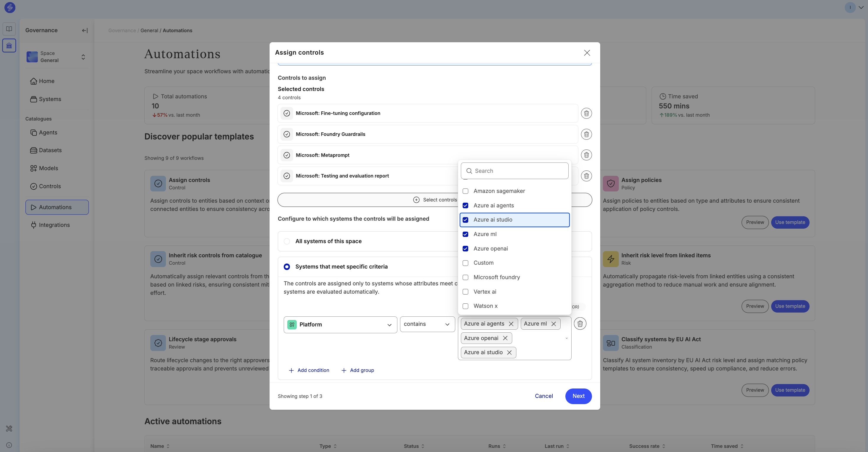Use the Assign policies template
The width and height of the screenshot is (868, 452).
(790, 222)
